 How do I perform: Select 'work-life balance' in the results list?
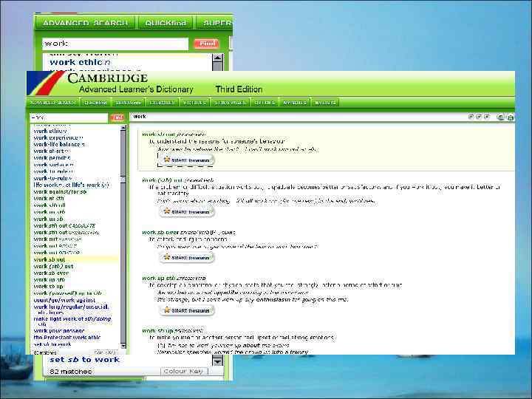59,145
